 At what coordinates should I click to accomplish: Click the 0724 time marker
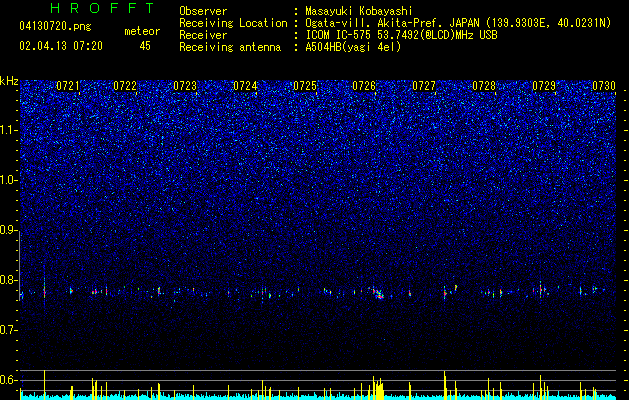(x=245, y=86)
